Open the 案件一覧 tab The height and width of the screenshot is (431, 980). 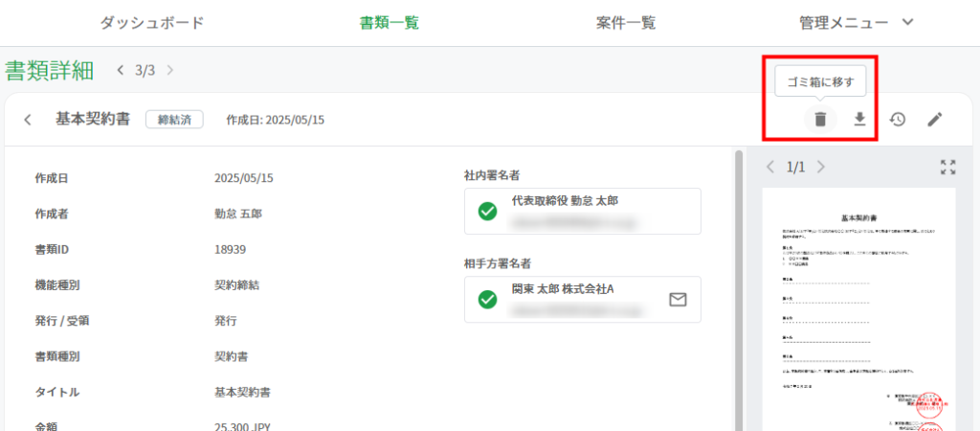coord(626,23)
